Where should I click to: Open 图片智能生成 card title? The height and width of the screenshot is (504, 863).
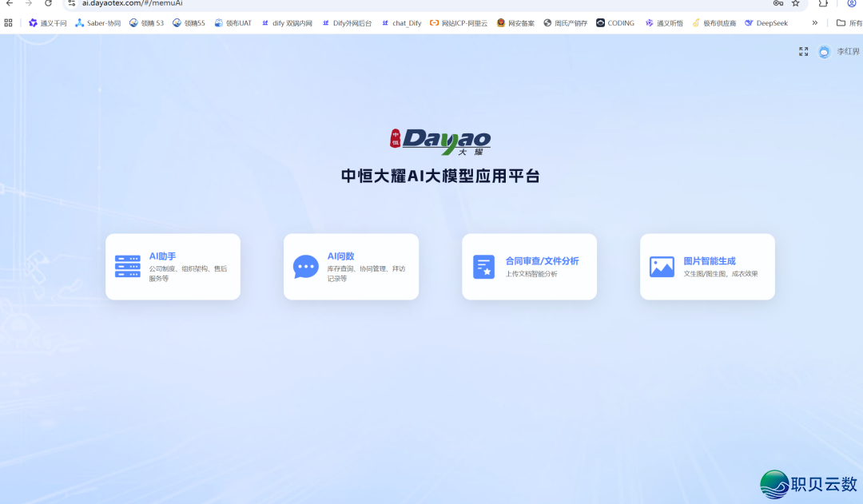point(710,261)
